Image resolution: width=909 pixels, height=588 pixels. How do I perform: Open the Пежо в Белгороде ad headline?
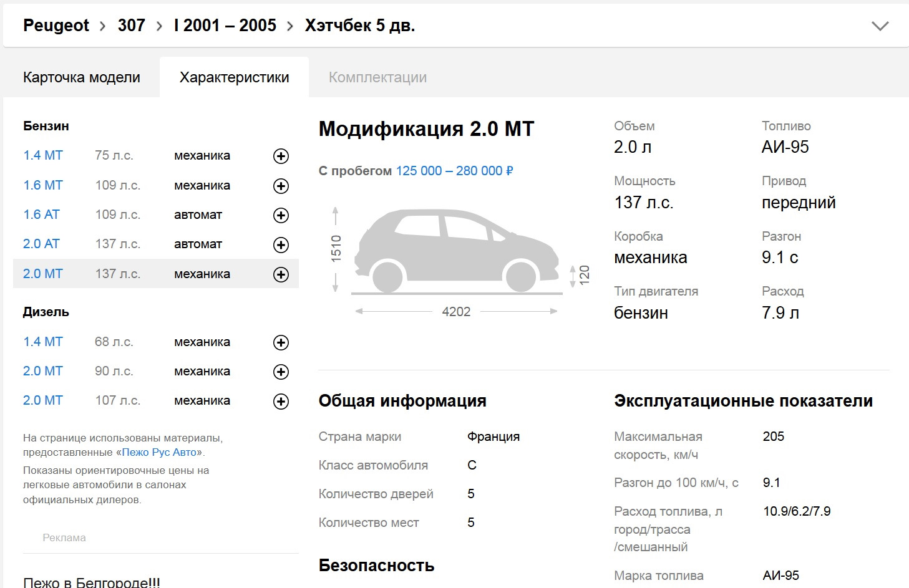pyautogui.click(x=92, y=582)
